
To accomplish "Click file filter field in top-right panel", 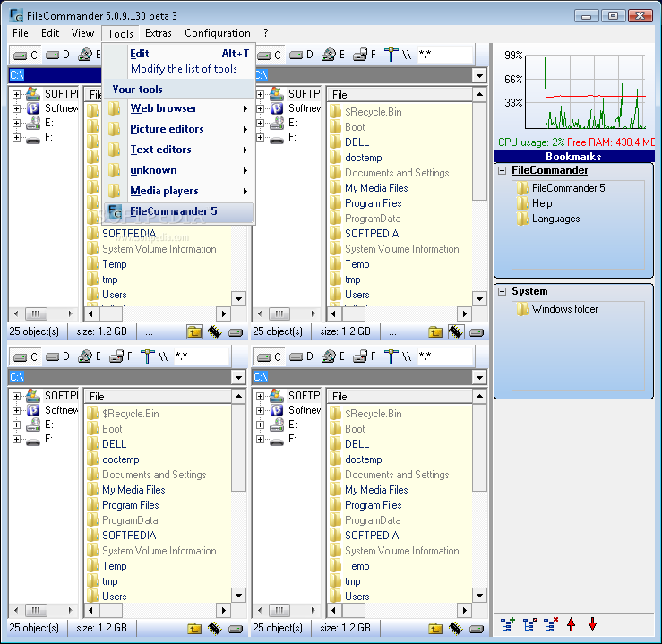I will tap(445, 55).
